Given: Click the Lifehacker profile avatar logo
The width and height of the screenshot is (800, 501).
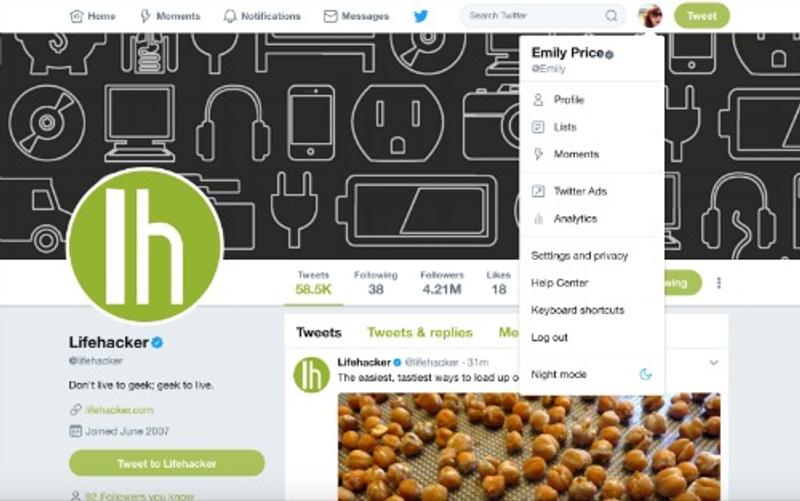Looking at the screenshot, I should point(145,245).
